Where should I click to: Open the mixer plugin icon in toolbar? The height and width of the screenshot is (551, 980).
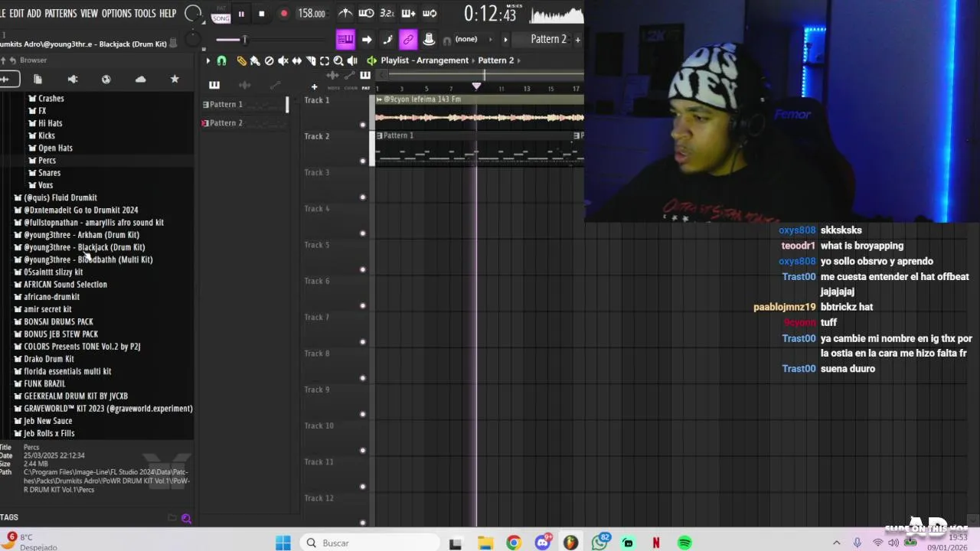[x=429, y=39]
